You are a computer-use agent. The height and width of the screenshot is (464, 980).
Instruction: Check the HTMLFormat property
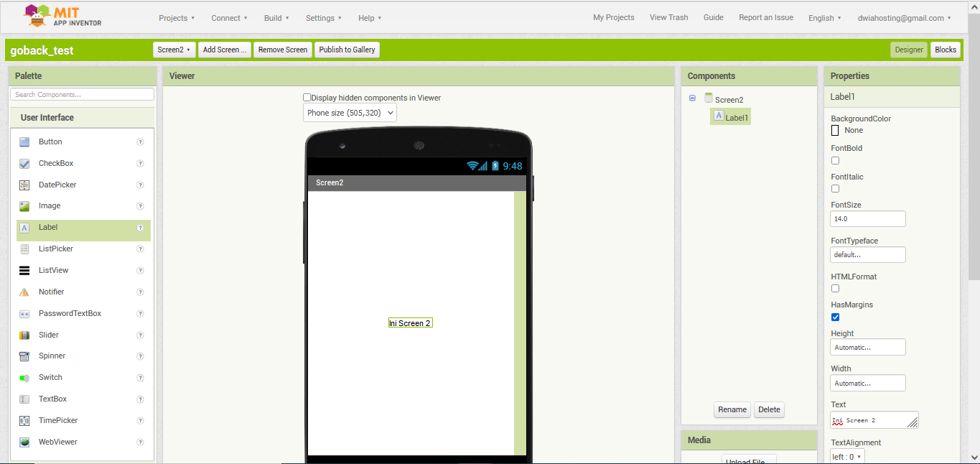tap(835, 288)
